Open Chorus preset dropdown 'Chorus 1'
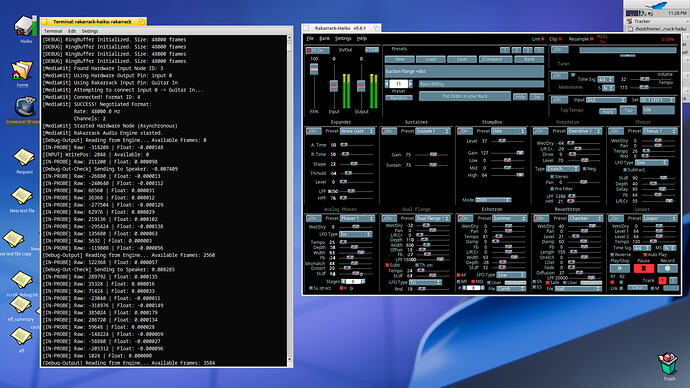 click(660, 131)
